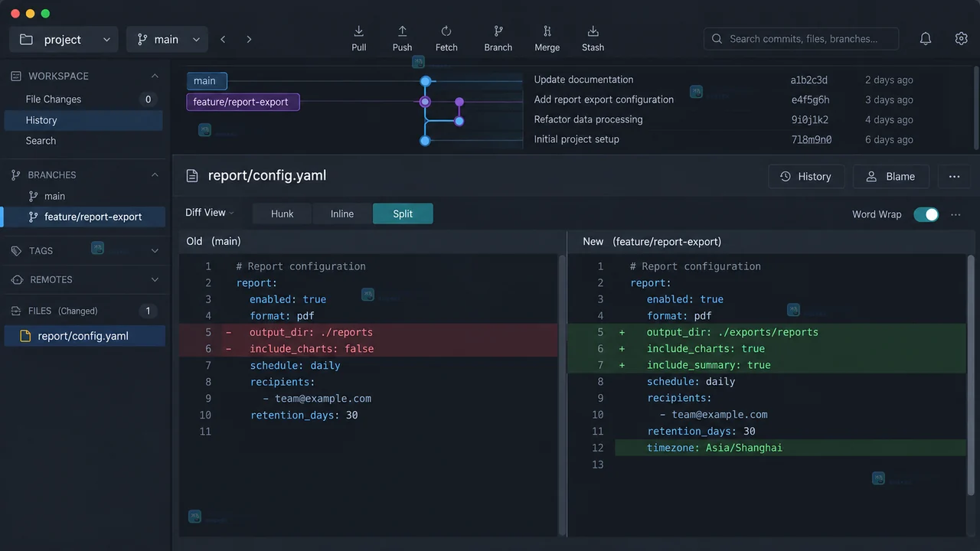Click the commit search input field
This screenshot has width=980, height=551.
801,39
